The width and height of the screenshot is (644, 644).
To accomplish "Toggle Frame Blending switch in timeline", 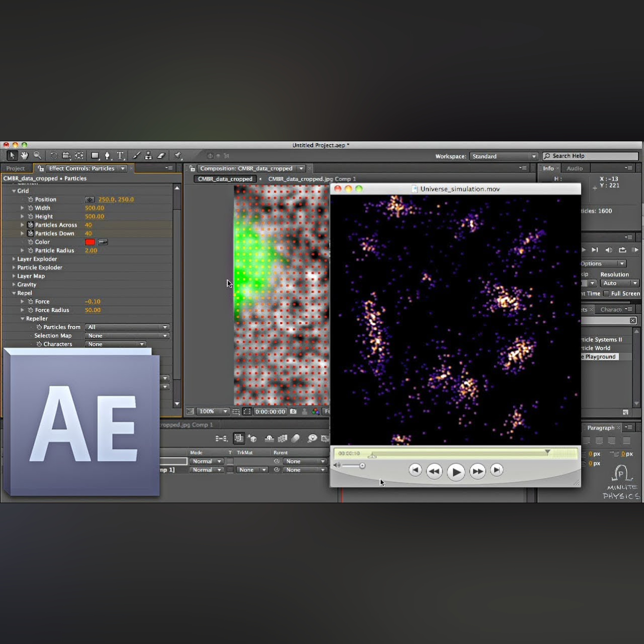I will click(x=282, y=439).
